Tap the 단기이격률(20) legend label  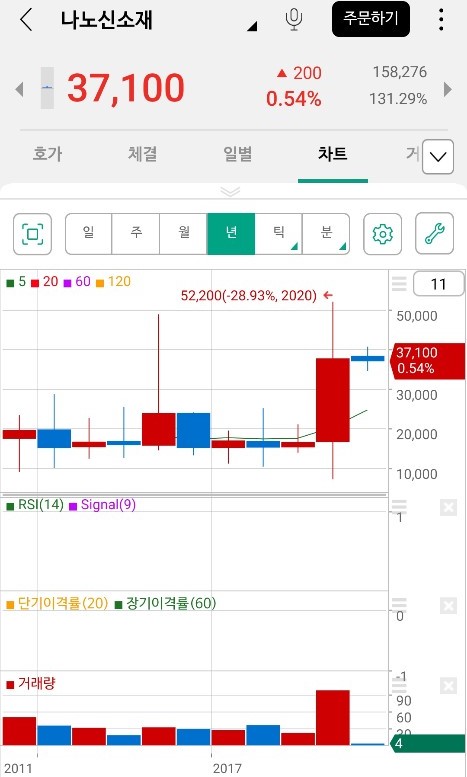click(x=57, y=604)
